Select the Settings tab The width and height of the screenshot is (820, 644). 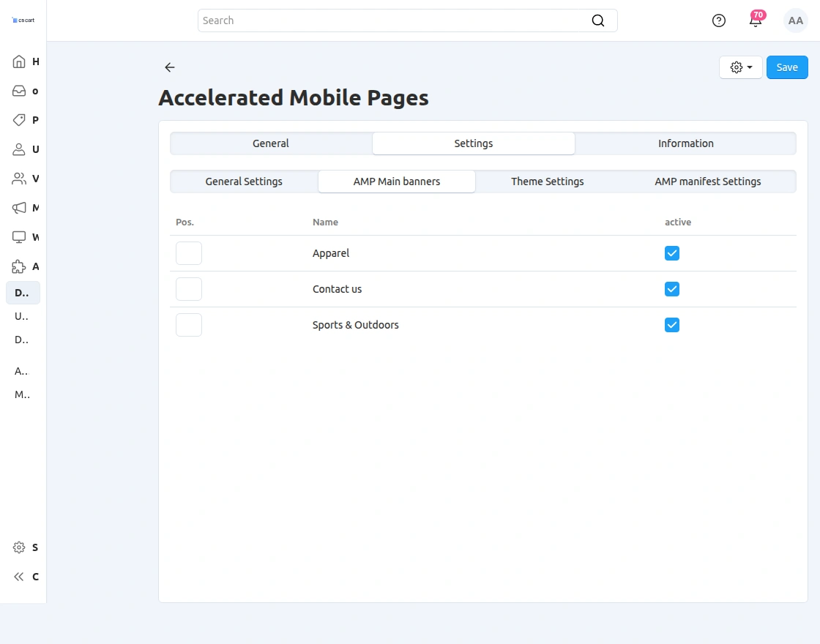(x=473, y=143)
